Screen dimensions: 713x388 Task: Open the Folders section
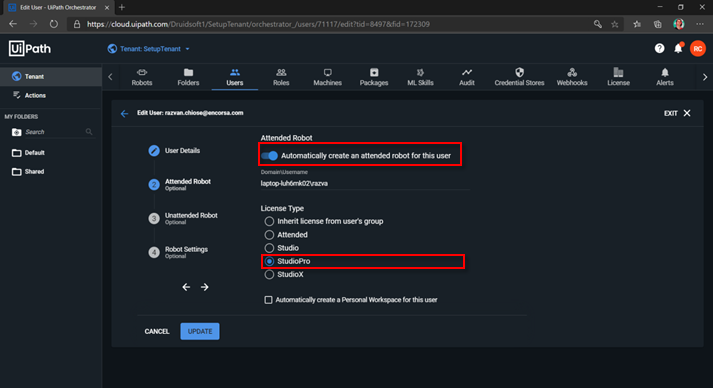[188, 77]
